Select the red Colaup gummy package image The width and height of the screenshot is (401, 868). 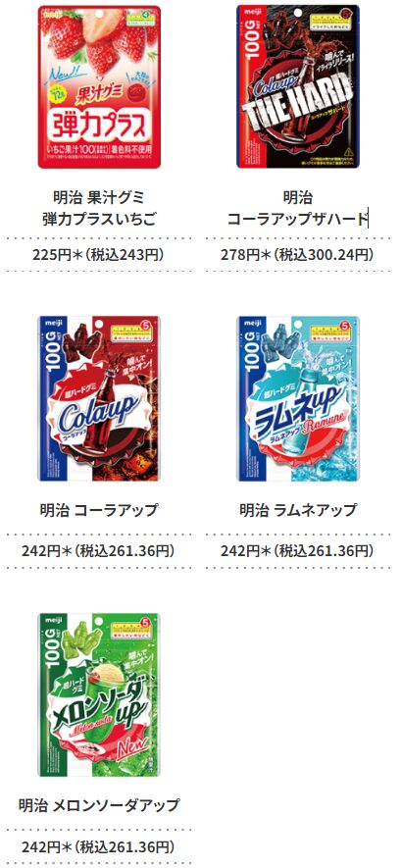click(x=99, y=398)
